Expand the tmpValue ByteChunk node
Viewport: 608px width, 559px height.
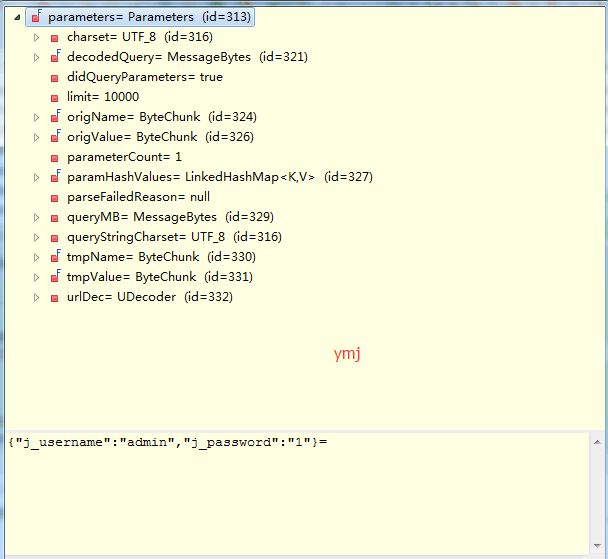pos(36,278)
